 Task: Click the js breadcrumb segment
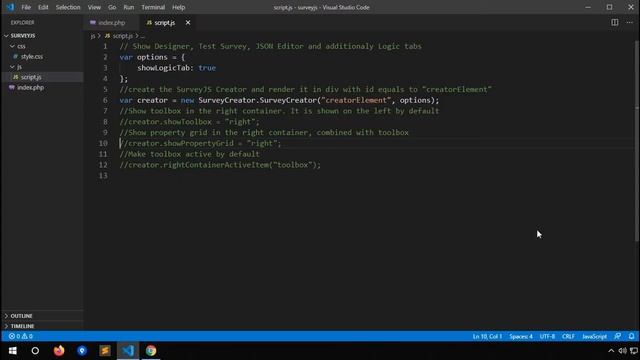(93, 36)
